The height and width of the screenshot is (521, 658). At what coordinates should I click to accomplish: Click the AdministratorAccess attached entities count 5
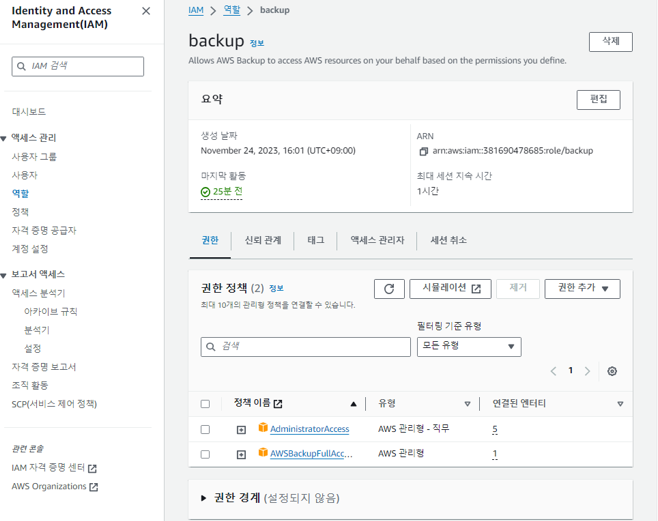(495, 429)
